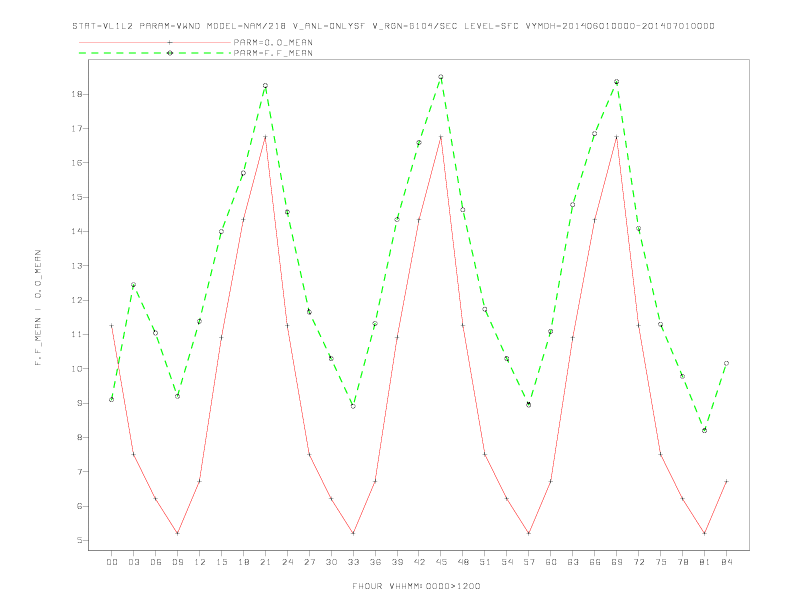792x612 pixels.
Task: Click the green circle marker in legend
Action: 170,53
